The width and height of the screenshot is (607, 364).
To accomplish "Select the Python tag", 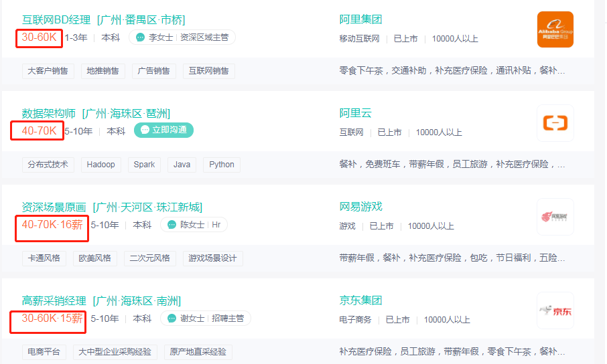I will pyautogui.click(x=222, y=165).
